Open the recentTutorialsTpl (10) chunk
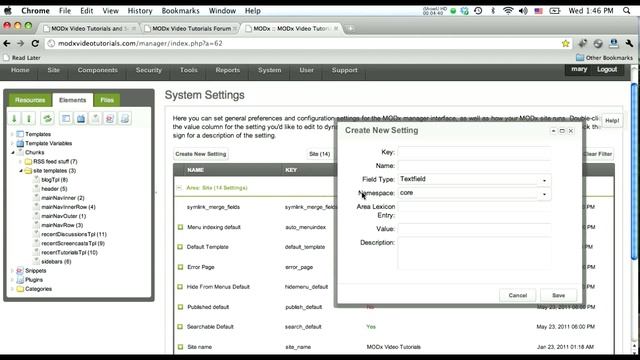The image size is (640, 360). pyautogui.click(x=69, y=253)
